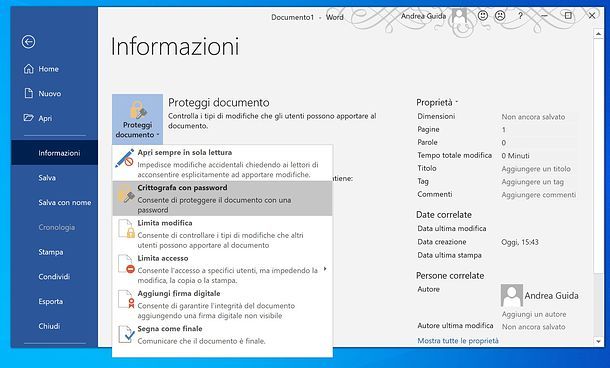Screen dimensions: 610x368
Task: Click the Aggiungere un titolo field
Action: coord(536,169)
